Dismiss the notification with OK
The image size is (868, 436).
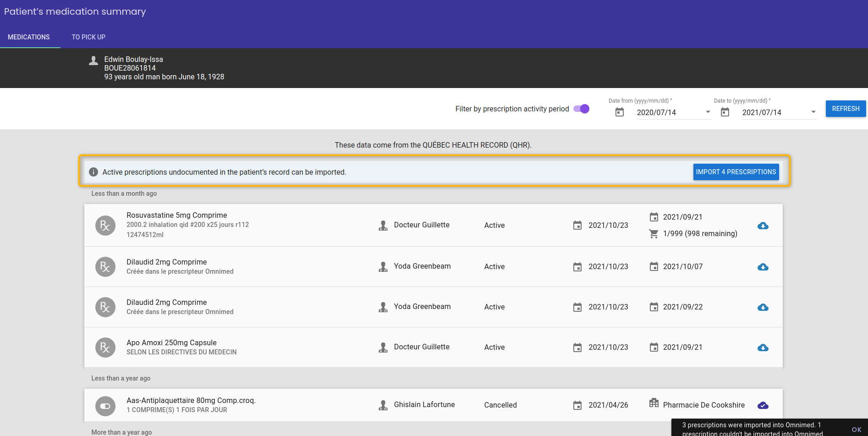pos(857,430)
